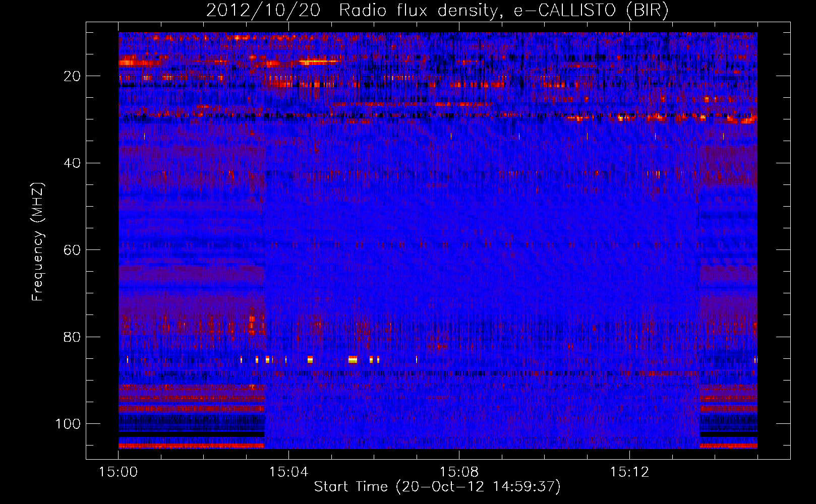Click the 15:04 time tick label

(288, 472)
